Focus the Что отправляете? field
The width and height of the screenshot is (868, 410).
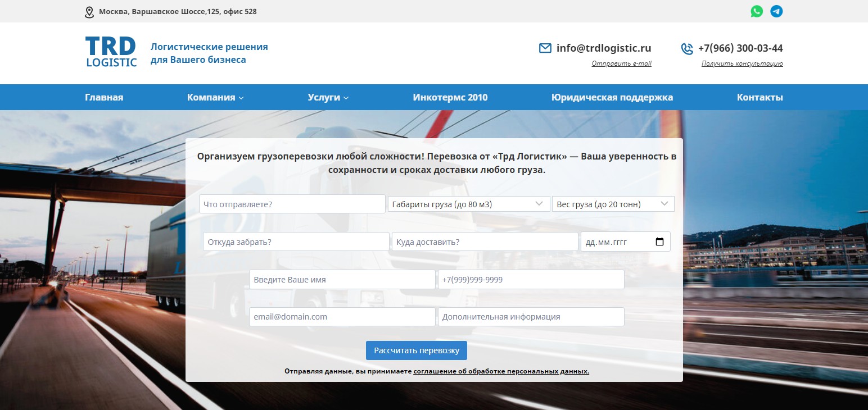[x=292, y=204]
